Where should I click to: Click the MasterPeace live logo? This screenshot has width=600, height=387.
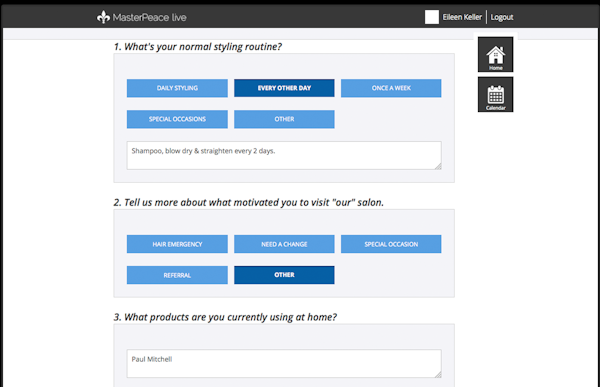tap(142, 17)
